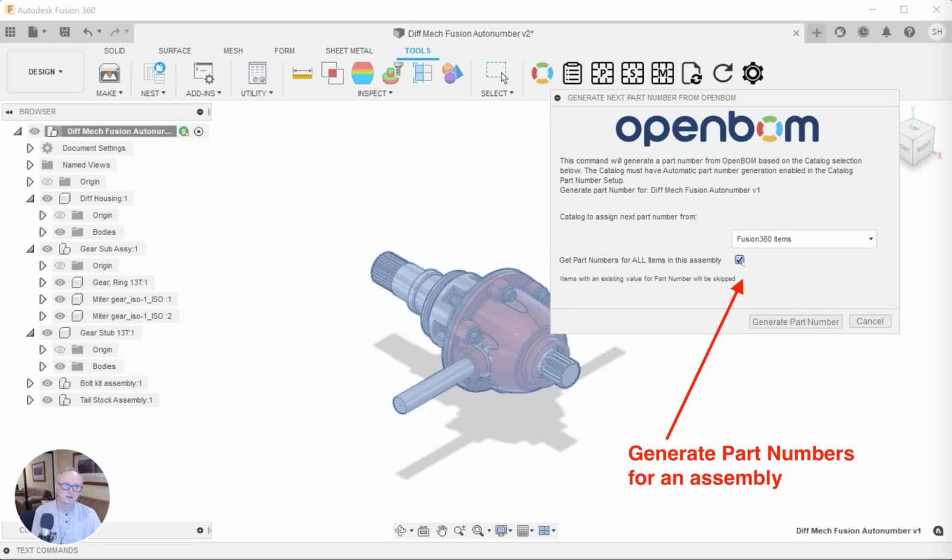Click the Refresh/Reload icon
Screen dimensions: 952x560
722,73
